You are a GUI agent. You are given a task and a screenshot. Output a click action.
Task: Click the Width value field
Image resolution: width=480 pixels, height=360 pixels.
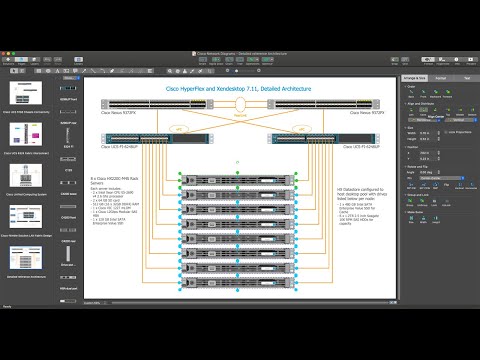click(428, 133)
